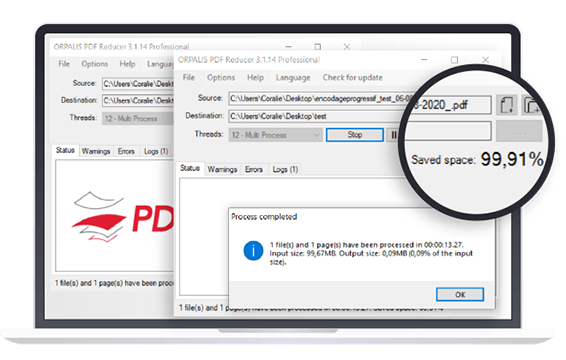The width and height of the screenshot is (566, 360).
Task: Click the Destination field in the back window
Action: pos(138,100)
